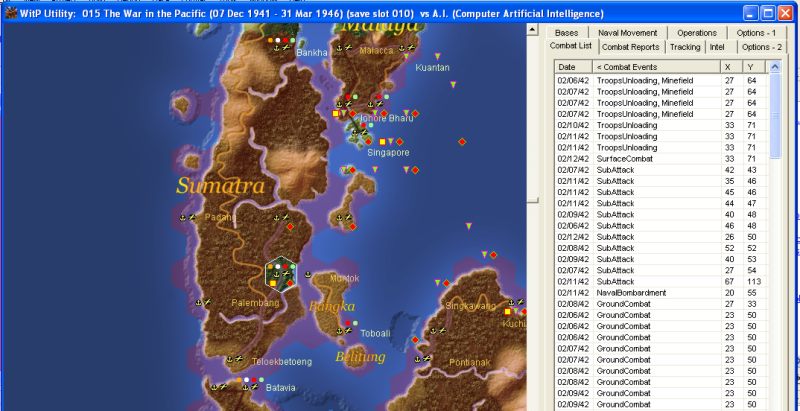Open the Operations tab
Screen dimensions: 800x411
(x=697, y=33)
